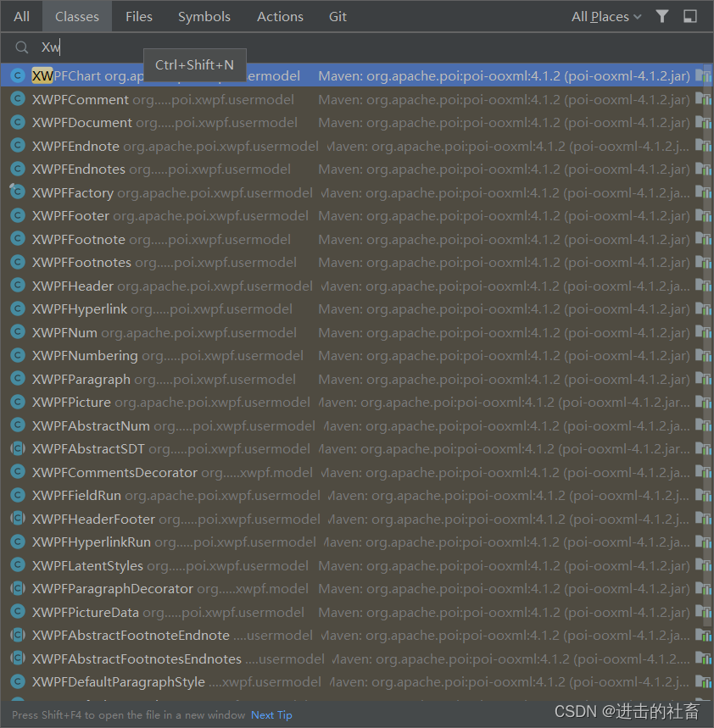
Task: Open the XWPFHeader class result
Action: (x=357, y=286)
